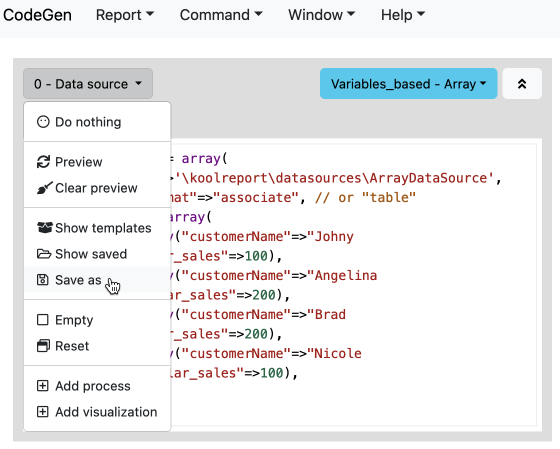Go to CodeGen brand link
Screen dimensions: 560x449
[x=37, y=15]
